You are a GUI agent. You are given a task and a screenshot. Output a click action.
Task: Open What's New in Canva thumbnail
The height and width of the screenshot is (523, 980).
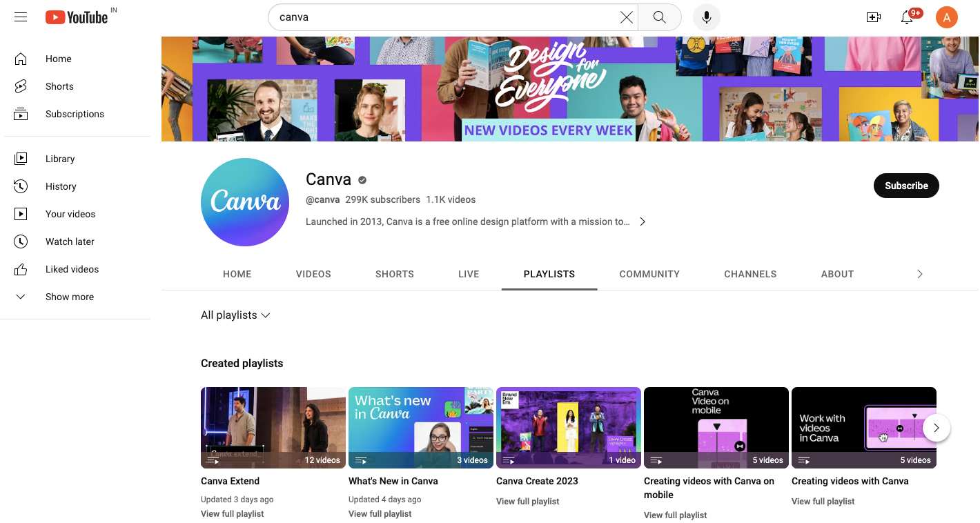tap(421, 428)
